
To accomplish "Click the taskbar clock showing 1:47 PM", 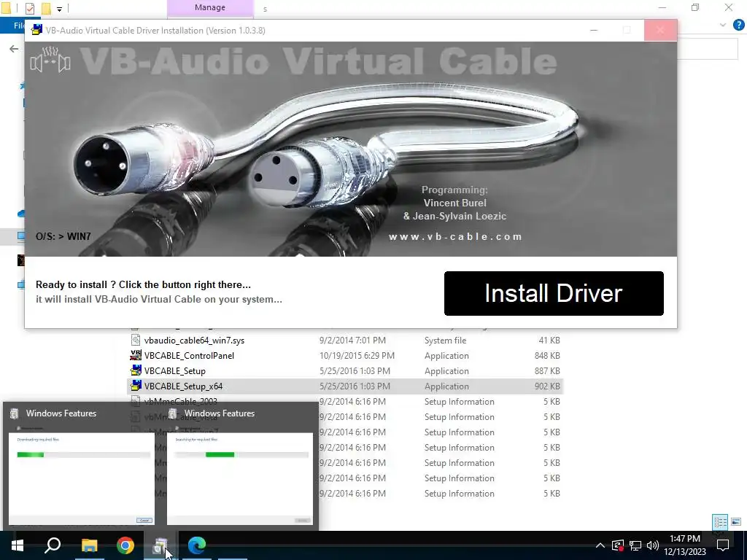I will 685,545.
